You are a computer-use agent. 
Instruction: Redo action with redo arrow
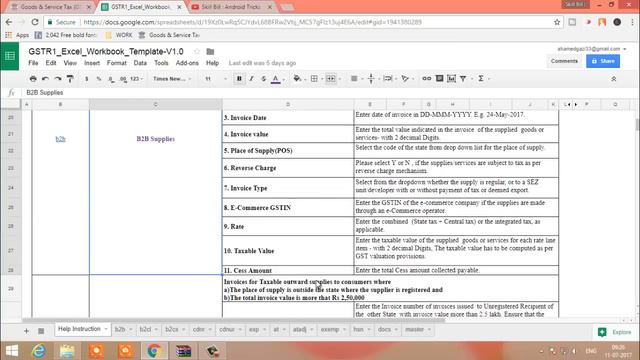click(58, 78)
